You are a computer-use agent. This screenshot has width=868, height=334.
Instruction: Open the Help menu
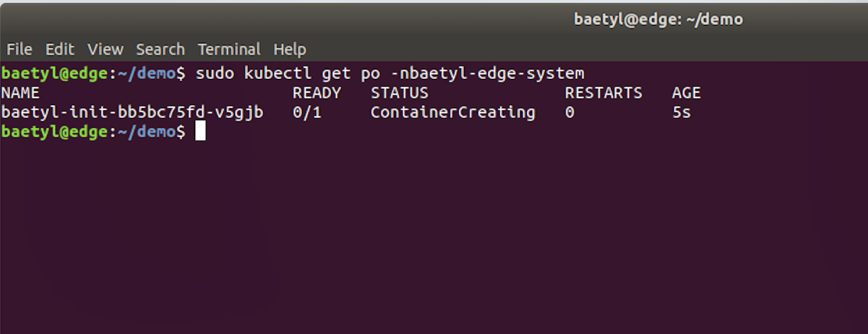click(290, 50)
